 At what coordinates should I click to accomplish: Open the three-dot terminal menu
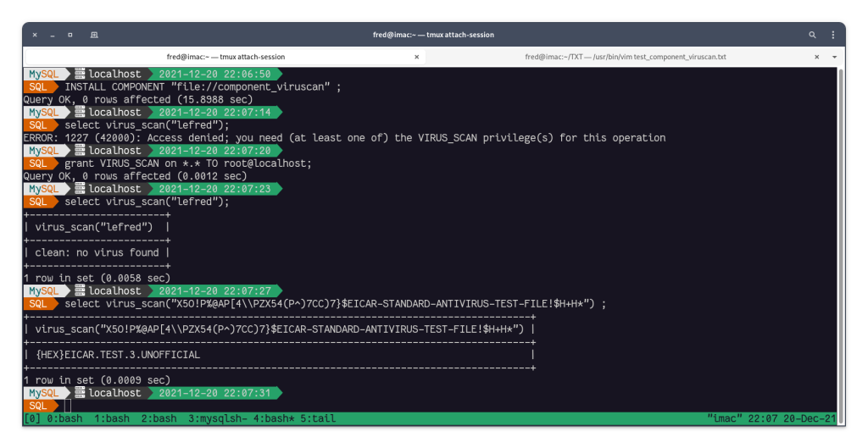[x=832, y=35]
